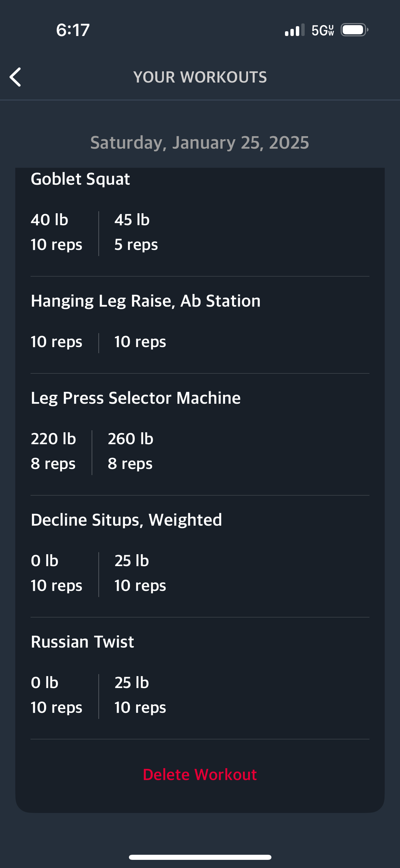Select Decline Situps 0 lb set
Viewport: 400px width, 868px height.
[x=56, y=573]
